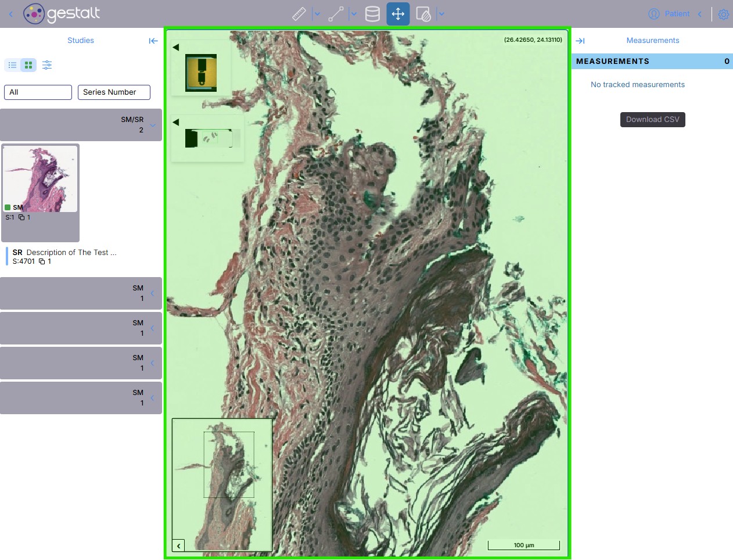Select the ruler measurement tool
733x560 pixels.
[299, 14]
